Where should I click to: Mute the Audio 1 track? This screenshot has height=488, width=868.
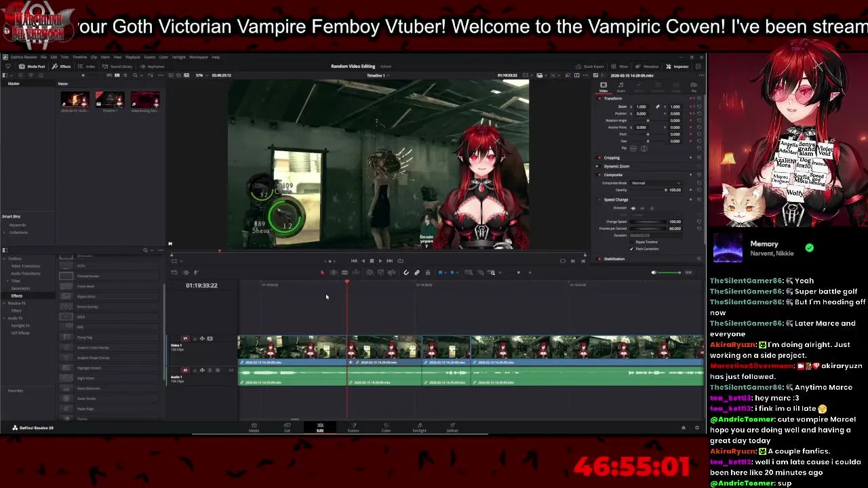click(x=218, y=370)
